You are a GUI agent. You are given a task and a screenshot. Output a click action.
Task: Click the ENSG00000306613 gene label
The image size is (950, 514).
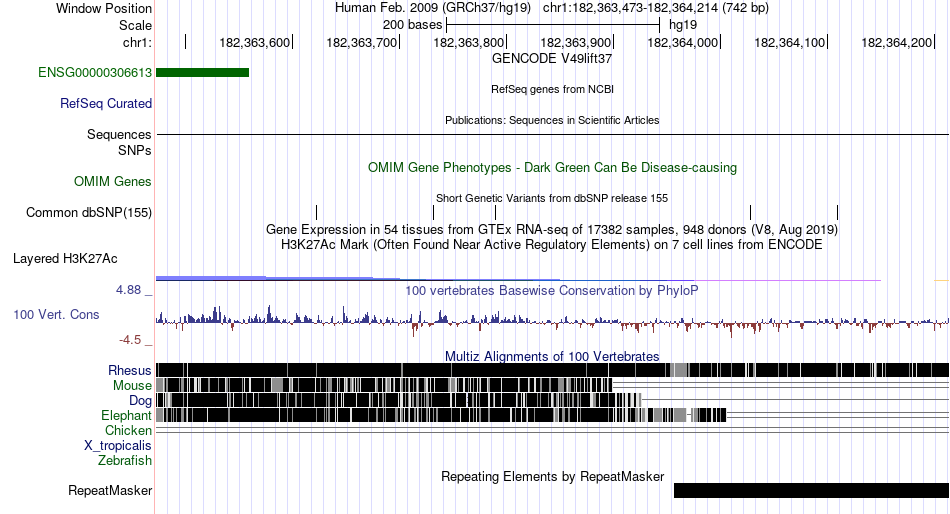[x=95, y=73]
